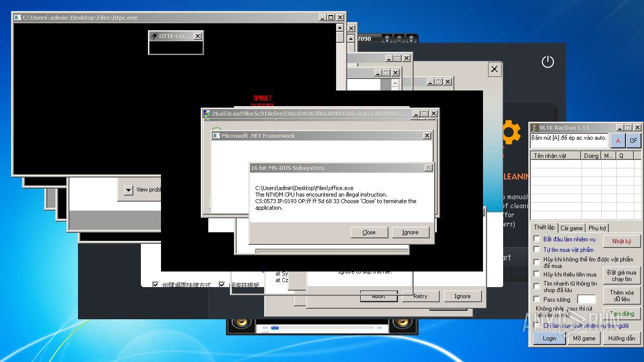
Task: Click the Tạm dừng button
Action: pyautogui.click(x=622, y=314)
